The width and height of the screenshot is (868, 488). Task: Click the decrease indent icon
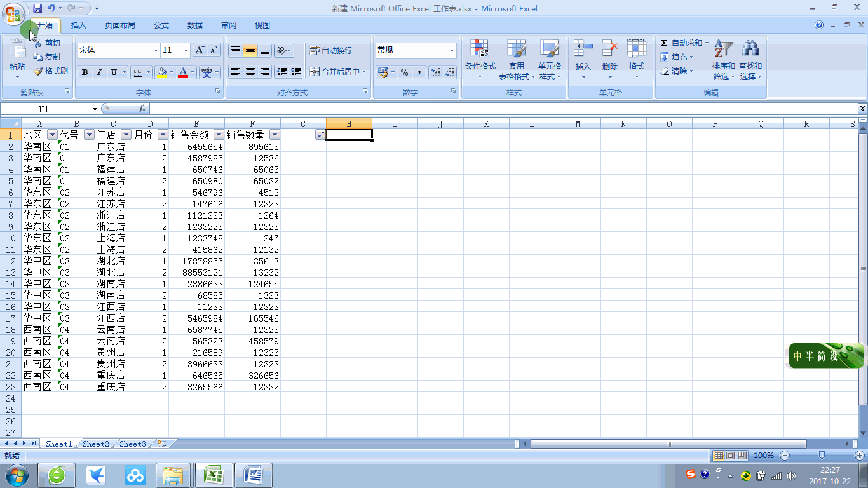pyautogui.click(x=281, y=72)
